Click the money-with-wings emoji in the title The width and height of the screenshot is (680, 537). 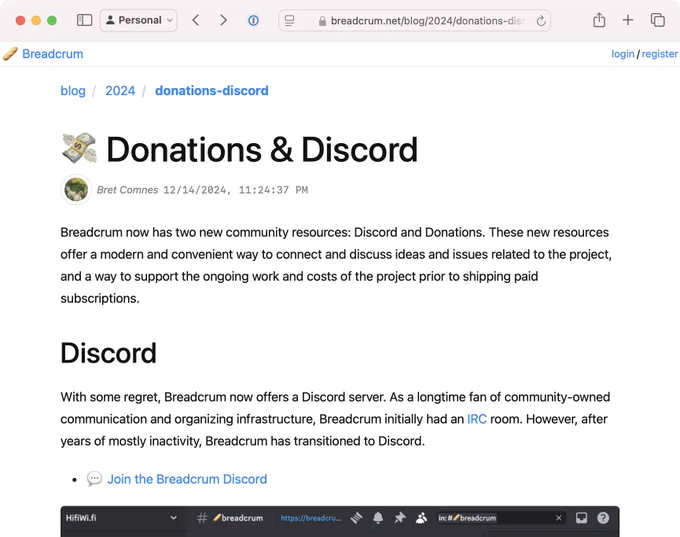79,149
